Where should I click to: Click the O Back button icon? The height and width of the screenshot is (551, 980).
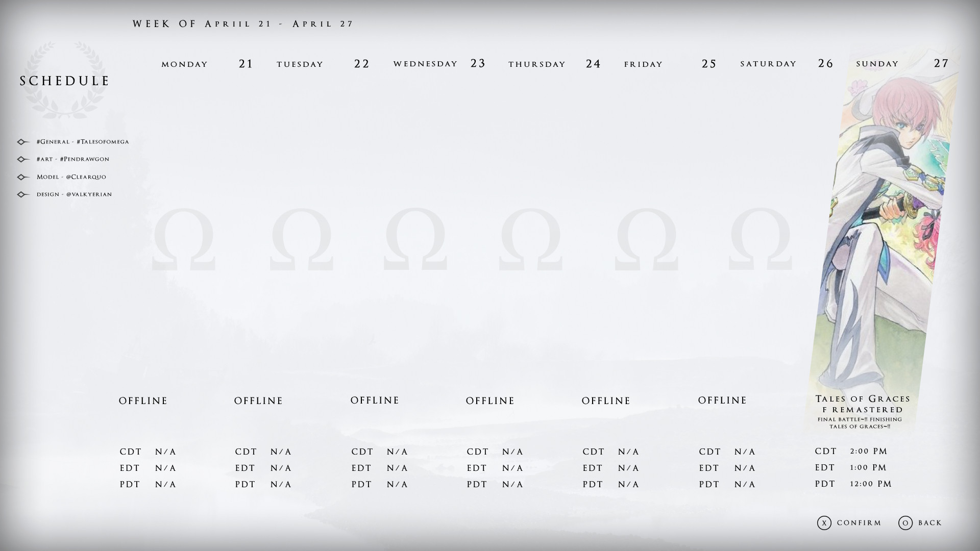point(905,523)
